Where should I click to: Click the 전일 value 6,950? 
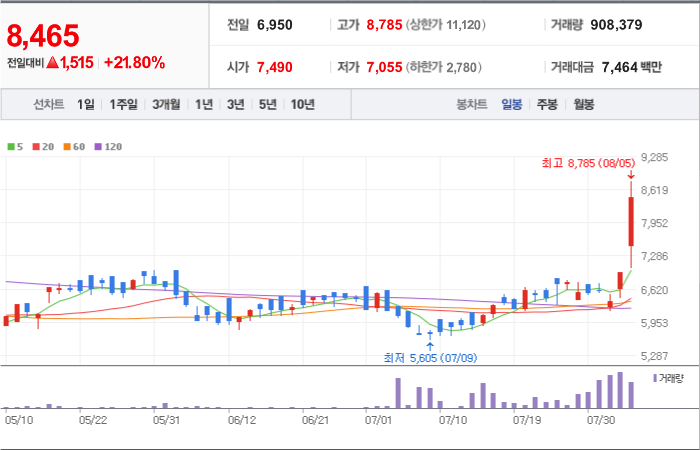[275, 25]
